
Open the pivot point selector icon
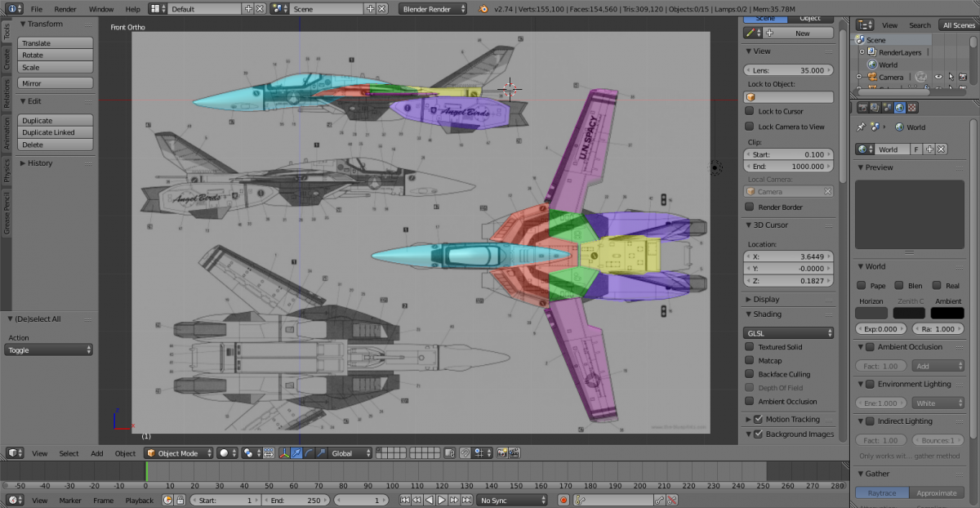tap(251, 453)
